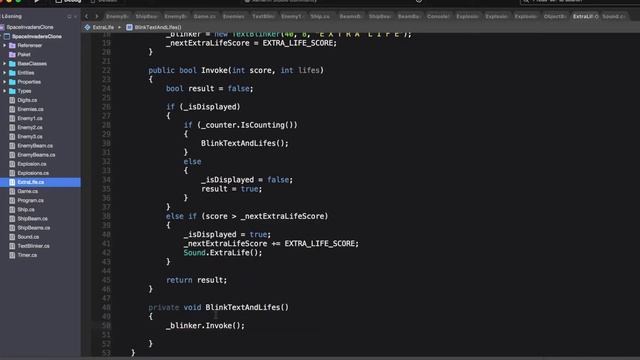Switch to the ObjectB tab
The width and height of the screenshot is (640, 360).
click(555, 16)
